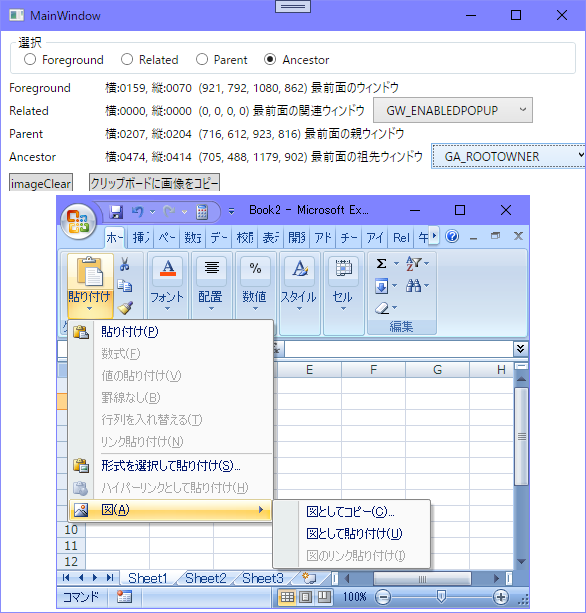Switch to the ホーム ribbon tab
586x613 pixels.
coord(115,237)
